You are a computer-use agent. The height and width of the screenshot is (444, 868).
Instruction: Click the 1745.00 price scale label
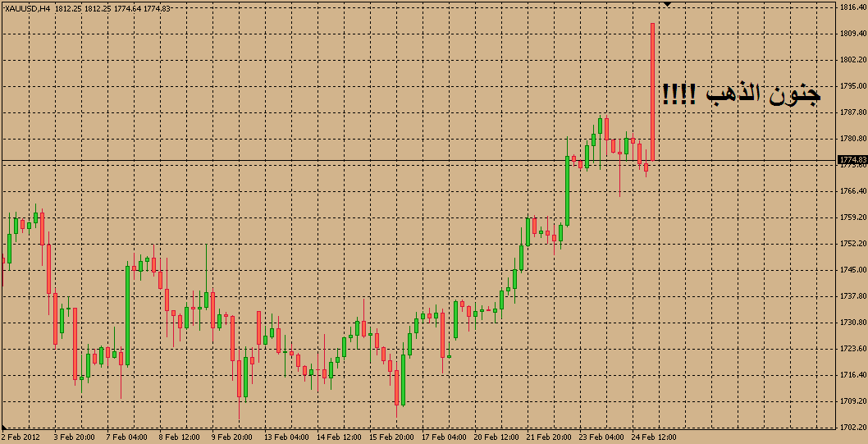pos(853,270)
